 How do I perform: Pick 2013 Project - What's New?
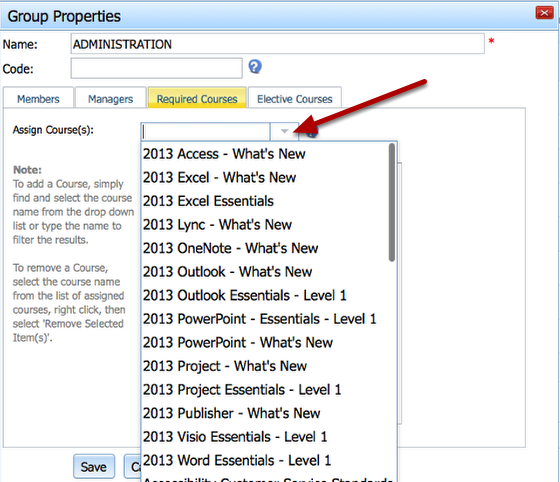(x=265, y=366)
